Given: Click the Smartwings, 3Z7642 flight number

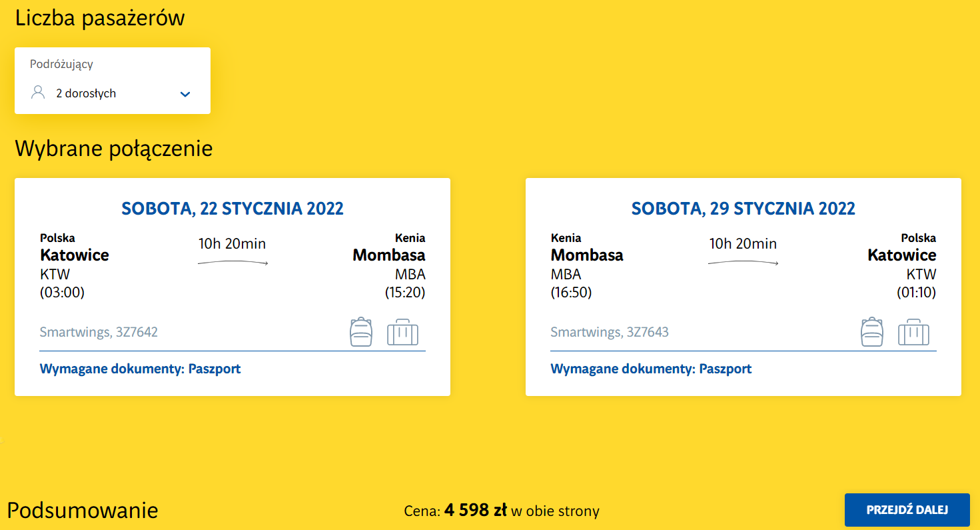Looking at the screenshot, I should coord(99,332).
